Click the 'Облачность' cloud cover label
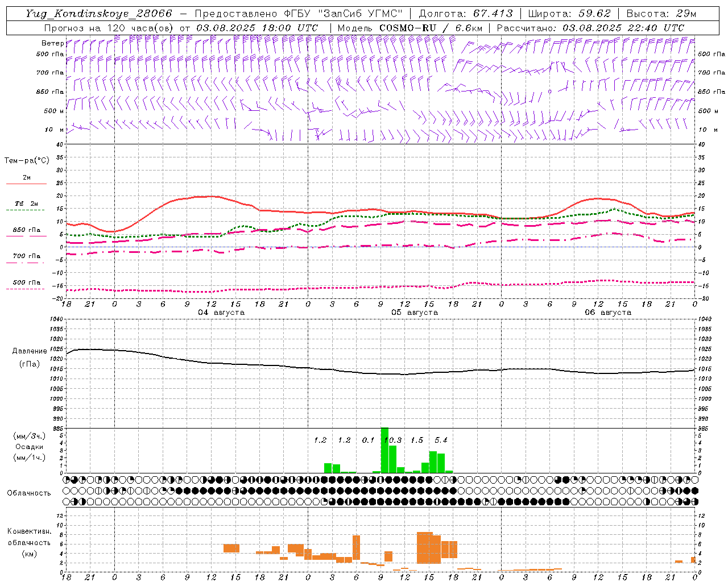Image resolution: width=728 pixels, height=582 pixels. click(x=29, y=493)
